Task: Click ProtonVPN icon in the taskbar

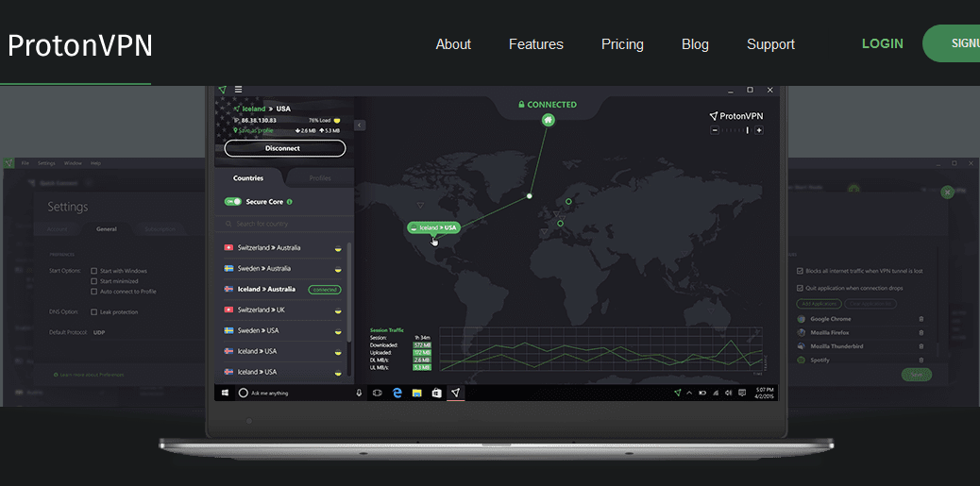Action: (x=456, y=393)
